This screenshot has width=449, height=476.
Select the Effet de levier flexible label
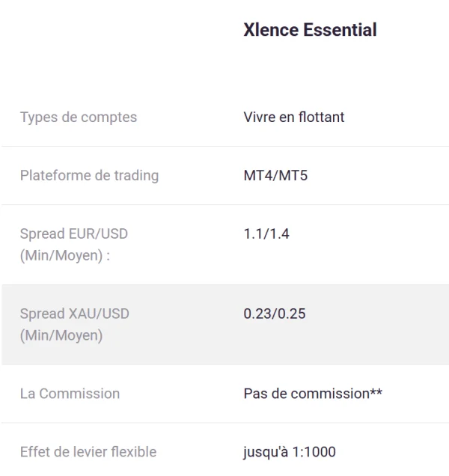[88, 452]
